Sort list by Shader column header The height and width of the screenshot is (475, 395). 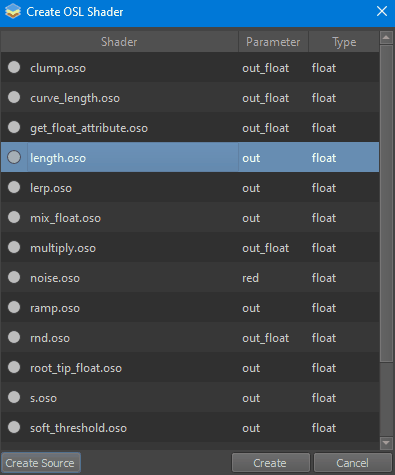pyautogui.click(x=119, y=42)
